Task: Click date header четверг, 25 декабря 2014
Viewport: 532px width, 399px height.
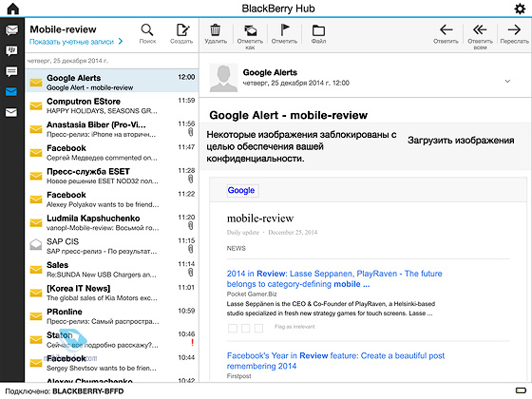Action: pos(67,61)
